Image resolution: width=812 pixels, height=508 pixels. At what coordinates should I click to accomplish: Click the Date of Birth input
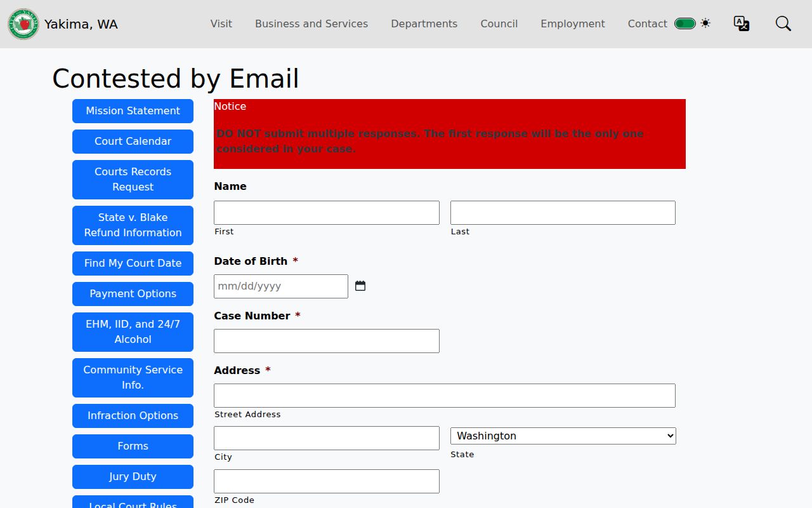coord(281,286)
